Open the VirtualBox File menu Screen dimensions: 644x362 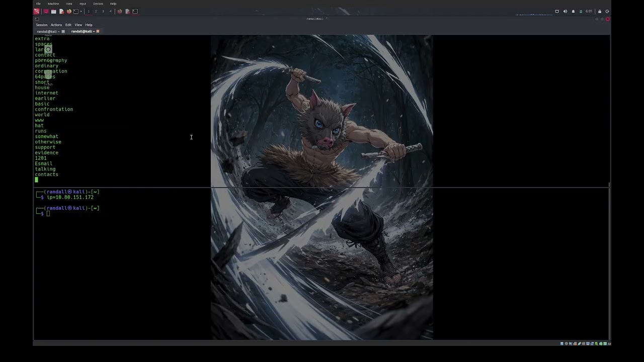[38, 4]
